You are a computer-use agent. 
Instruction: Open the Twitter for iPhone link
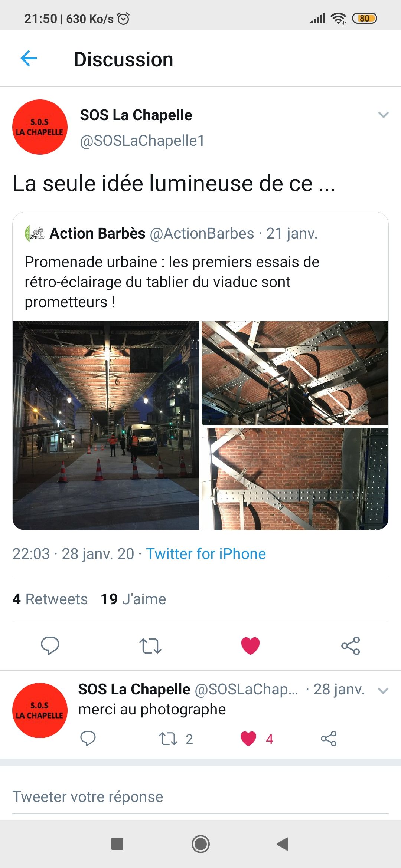pyautogui.click(x=206, y=554)
